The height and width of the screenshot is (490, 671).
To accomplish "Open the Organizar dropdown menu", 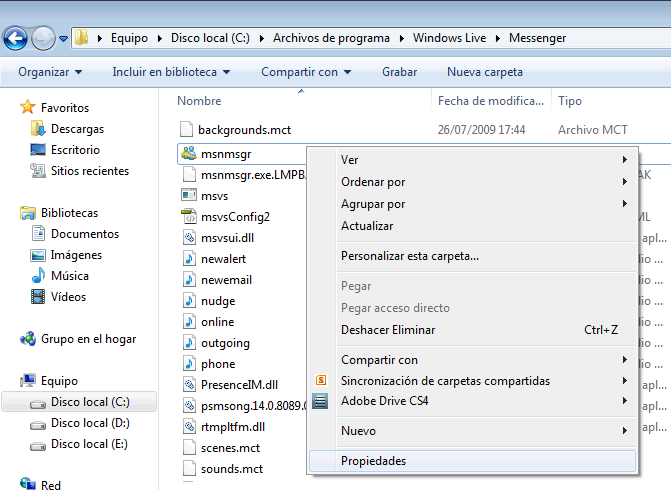I will (x=50, y=72).
